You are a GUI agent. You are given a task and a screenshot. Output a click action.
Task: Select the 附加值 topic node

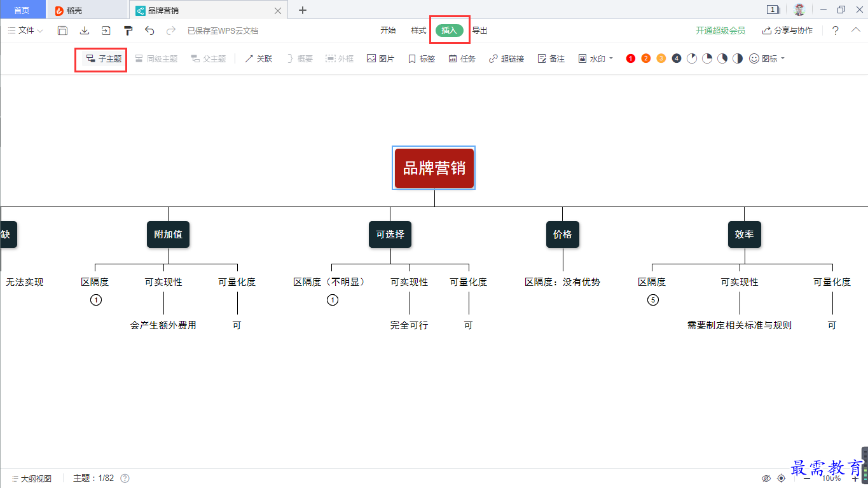pyautogui.click(x=169, y=234)
